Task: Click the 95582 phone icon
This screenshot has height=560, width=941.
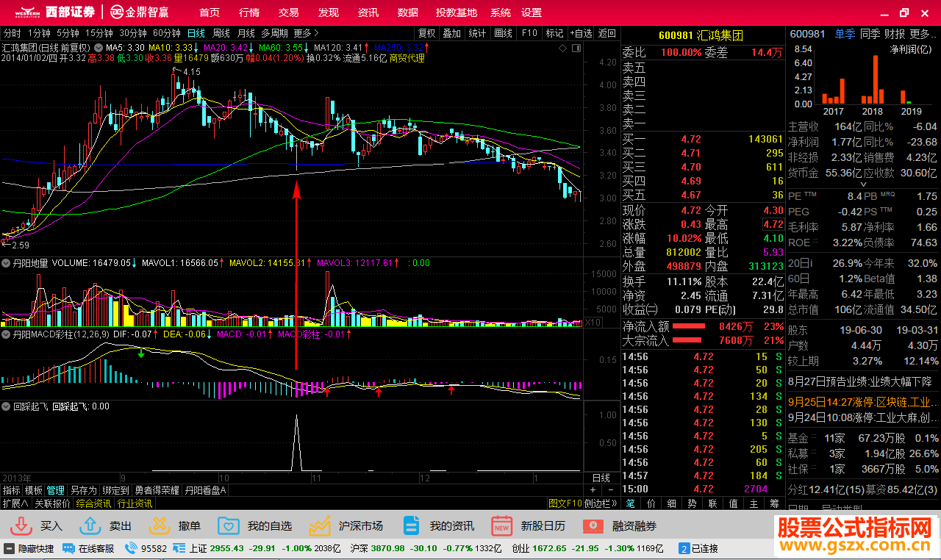Action: (132, 548)
